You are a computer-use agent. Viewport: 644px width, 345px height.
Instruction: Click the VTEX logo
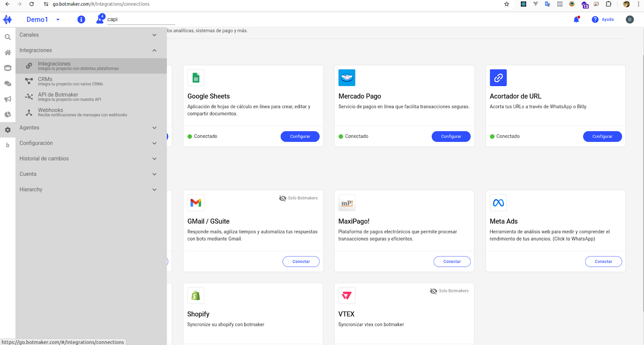[x=347, y=296]
